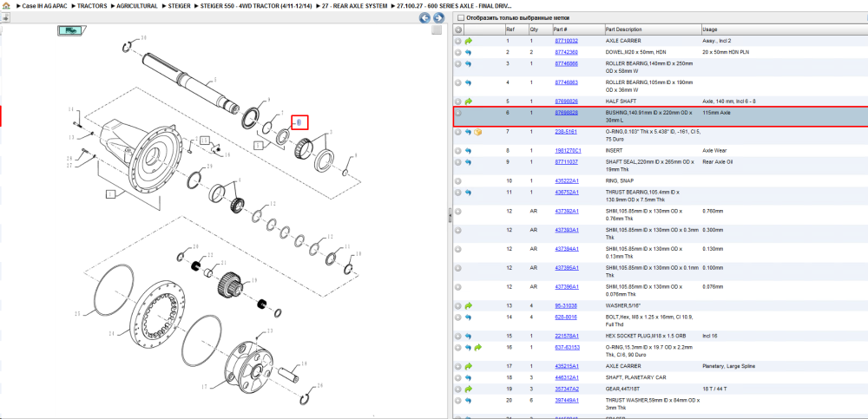Open part number 238-5161 link
Viewport: 868px width, 419px height.
click(565, 132)
